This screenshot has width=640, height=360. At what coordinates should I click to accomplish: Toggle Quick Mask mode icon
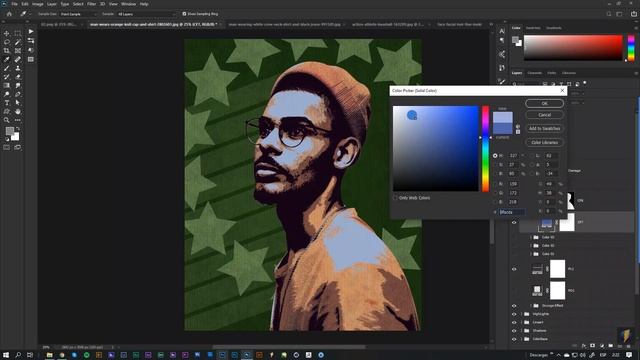point(7,147)
